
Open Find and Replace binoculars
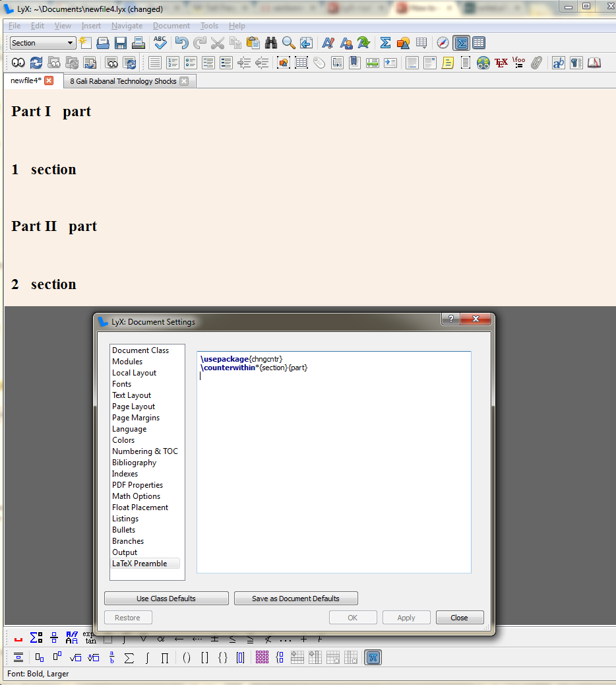(x=270, y=43)
